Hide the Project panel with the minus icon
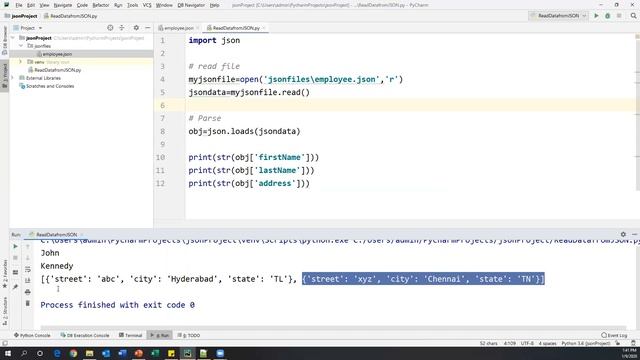This screenshot has height=360, width=640. click(147, 28)
